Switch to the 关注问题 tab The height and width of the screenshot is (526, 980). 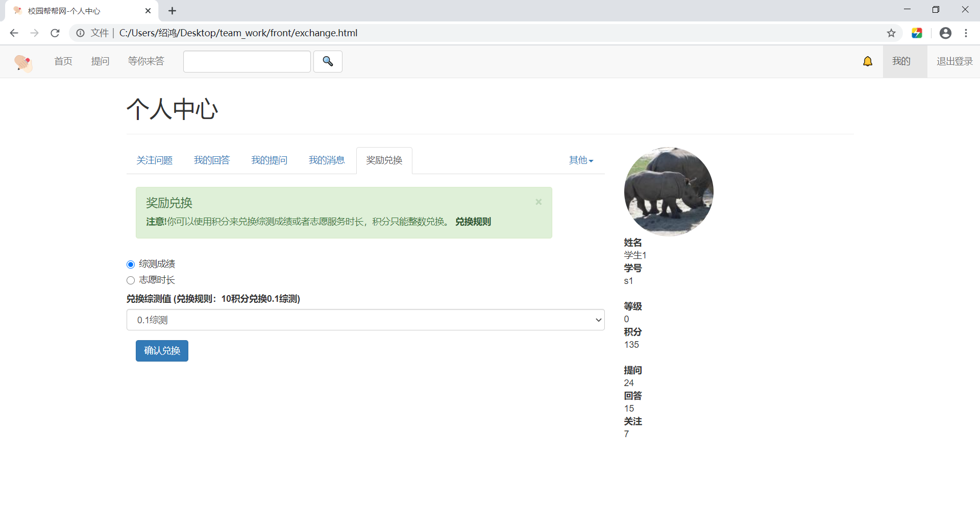click(155, 160)
